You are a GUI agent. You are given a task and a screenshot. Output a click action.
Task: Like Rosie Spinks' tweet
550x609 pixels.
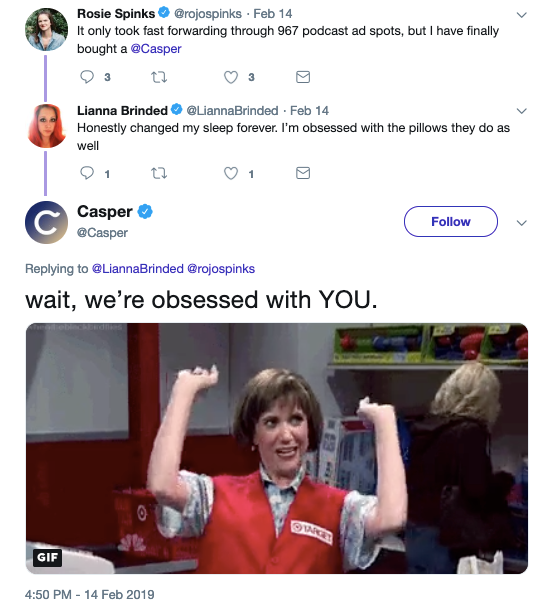[231, 77]
